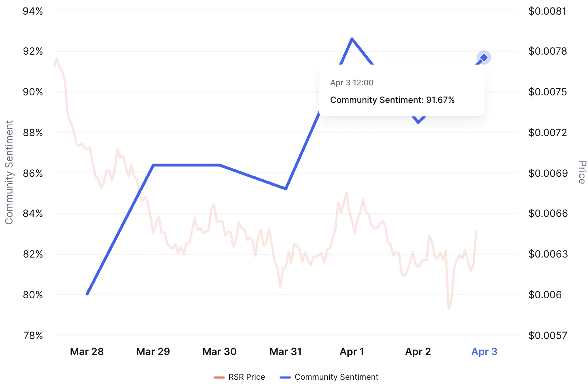Click the Price axis title on right
Viewport: 588px width, 384px height.
click(582, 172)
